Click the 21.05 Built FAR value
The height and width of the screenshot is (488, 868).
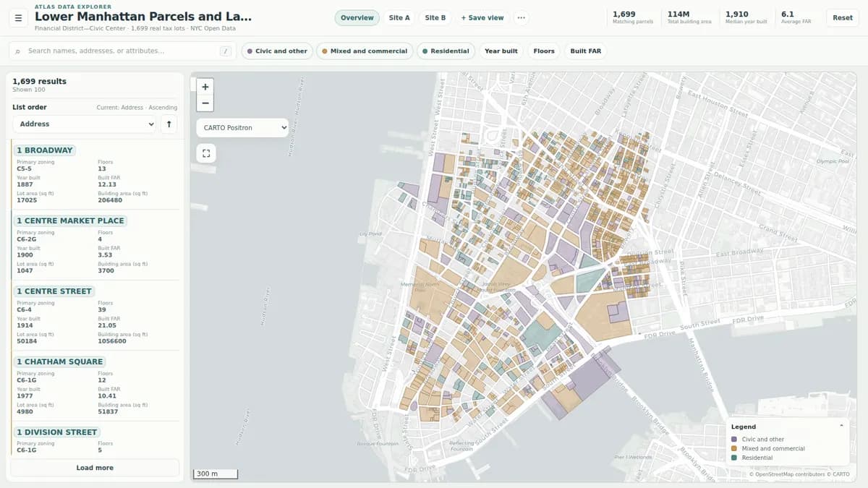click(107, 325)
